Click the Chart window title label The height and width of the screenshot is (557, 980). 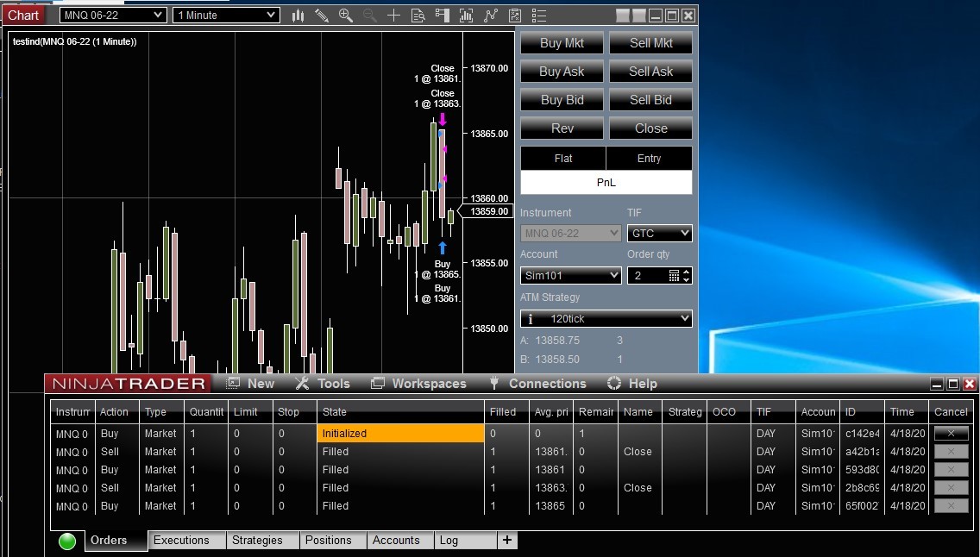coord(24,15)
